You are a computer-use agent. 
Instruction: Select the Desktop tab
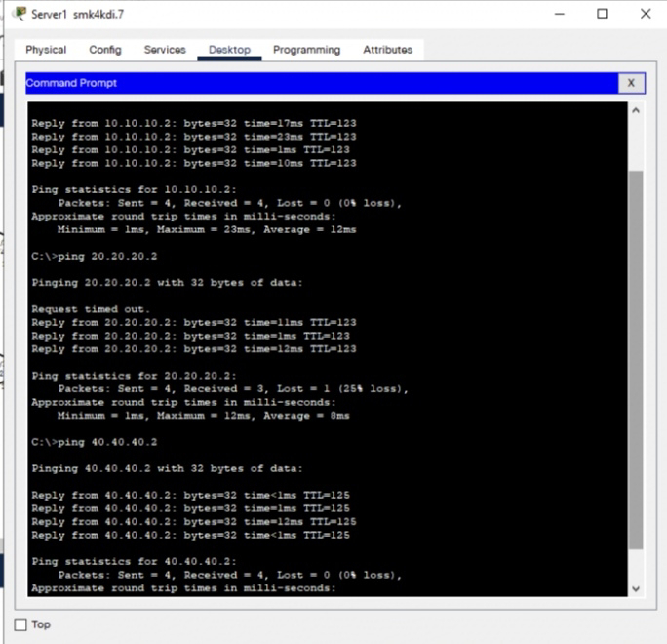[229, 50]
